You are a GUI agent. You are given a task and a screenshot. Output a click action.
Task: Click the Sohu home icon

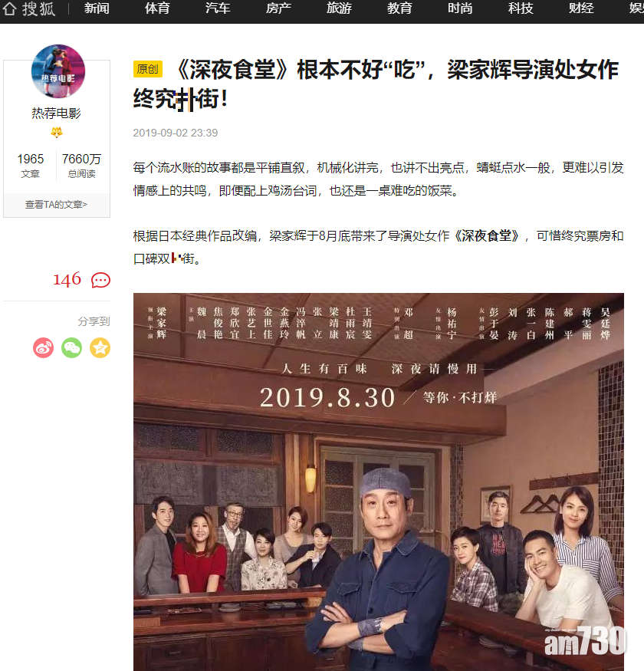(x=9, y=8)
